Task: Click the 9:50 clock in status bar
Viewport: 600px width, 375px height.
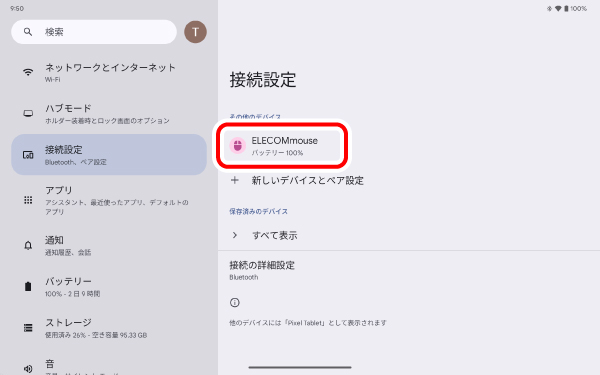Action: tap(17, 8)
